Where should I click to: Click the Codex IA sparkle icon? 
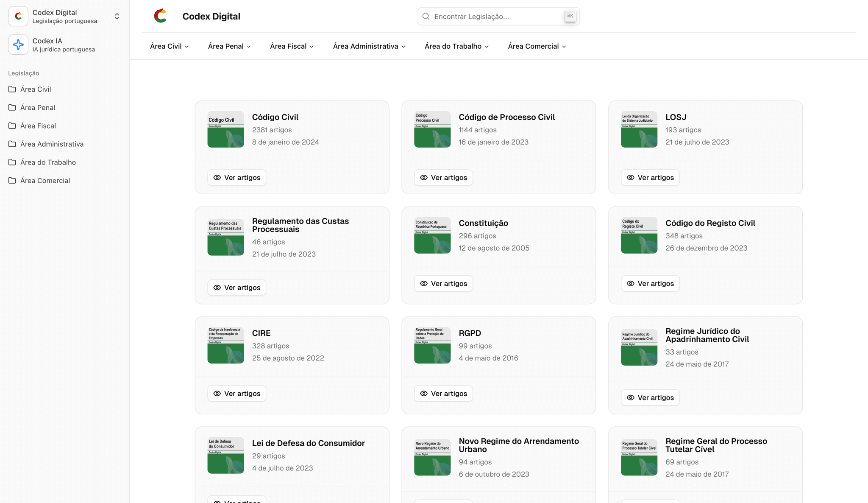[x=18, y=45]
